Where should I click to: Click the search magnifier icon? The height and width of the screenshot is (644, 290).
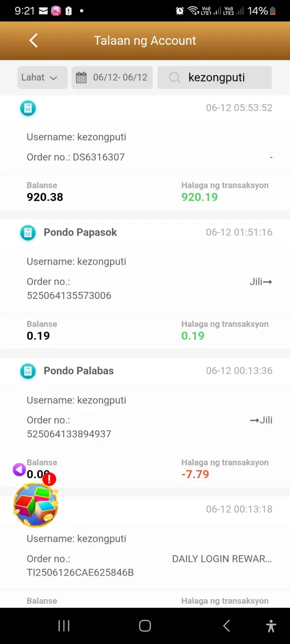[x=175, y=77]
